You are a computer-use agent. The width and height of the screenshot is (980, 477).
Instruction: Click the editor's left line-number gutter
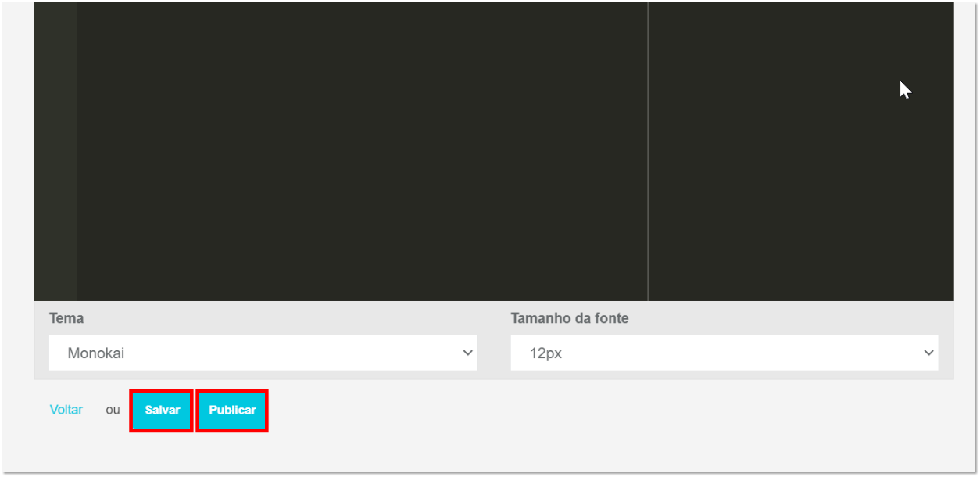[x=55, y=151]
